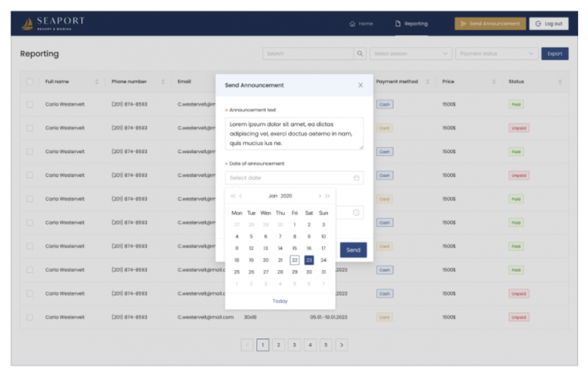Click 2020 year label in calendar

[x=286, y=196]
